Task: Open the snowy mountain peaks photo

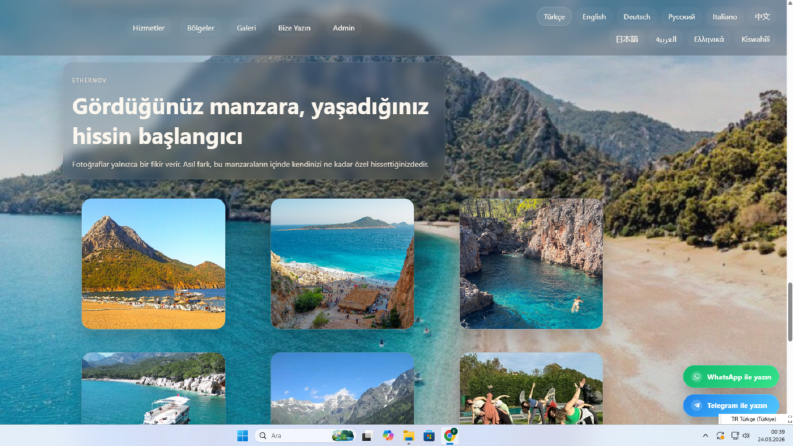Action: (342, 388)
